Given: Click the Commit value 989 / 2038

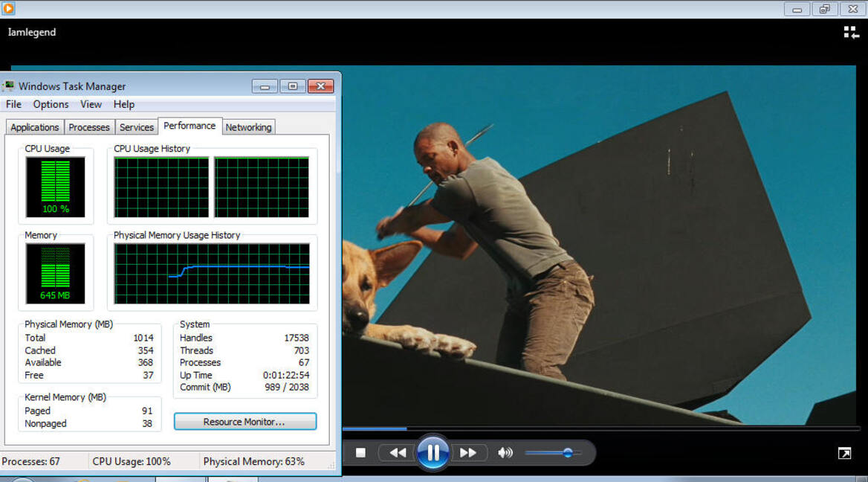Looking at the screenshot, I should click(287, 388).
